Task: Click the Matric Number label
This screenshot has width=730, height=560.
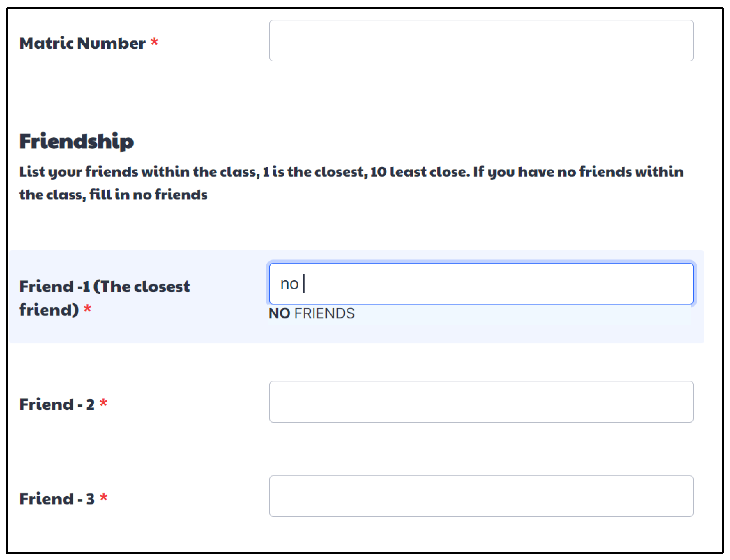Action: pos(82,43)
